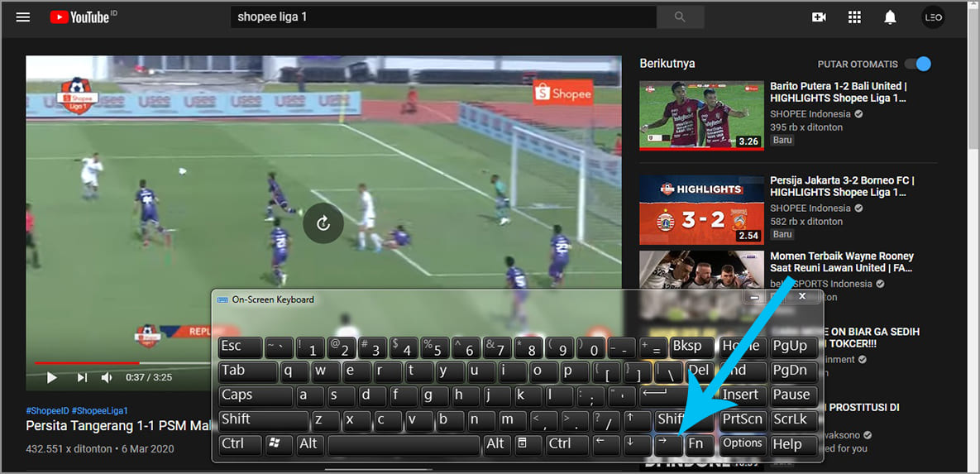
Task: Open the Barito Putera vs Bali United thumbnail
Action: 701,115
